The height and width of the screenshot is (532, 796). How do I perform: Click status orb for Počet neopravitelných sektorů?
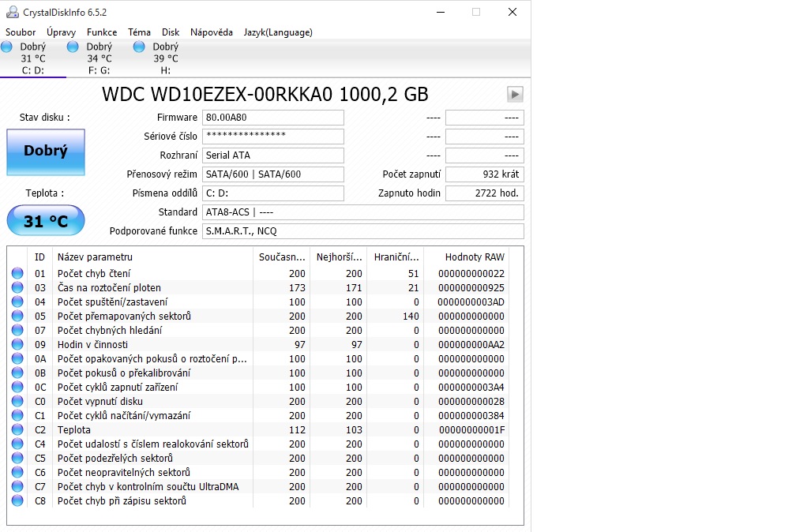pyautogui.click(x=17, y=472)
